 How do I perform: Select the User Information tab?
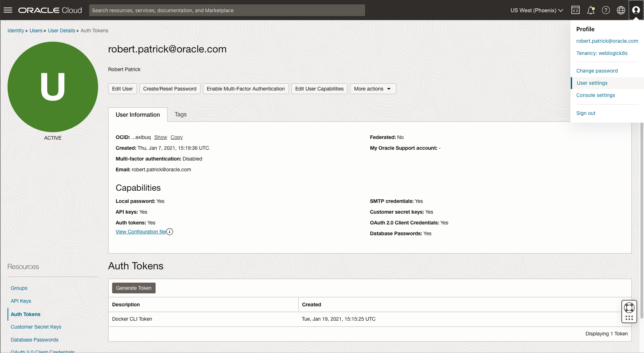[138, 115]
